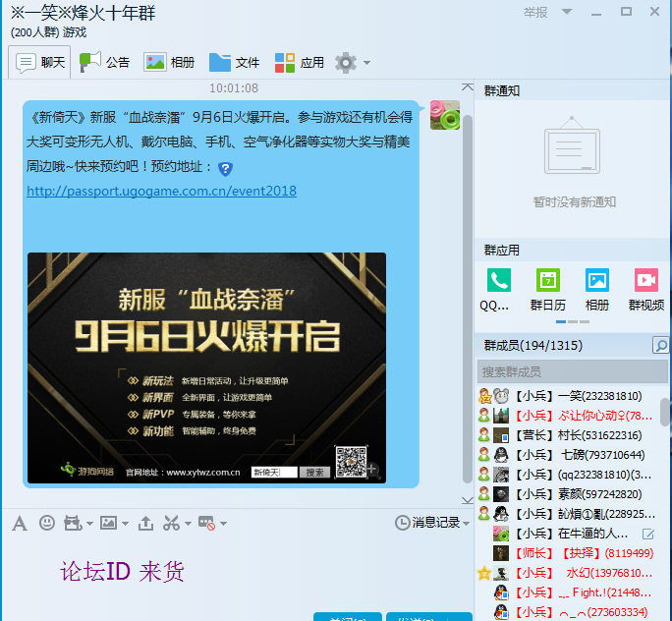Click the send picture icon

click(108, 523)
